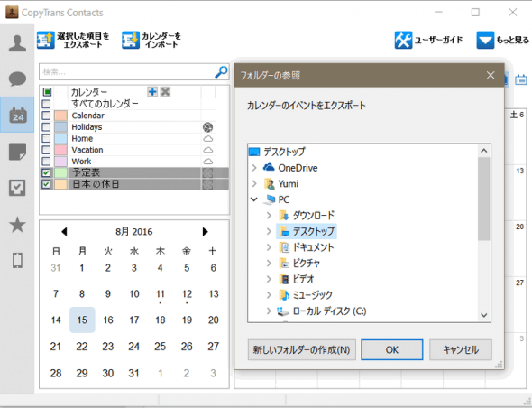Open the user guide (ユーザーガイド)
The image size is (532, 408).
click(x=428, y=40)
